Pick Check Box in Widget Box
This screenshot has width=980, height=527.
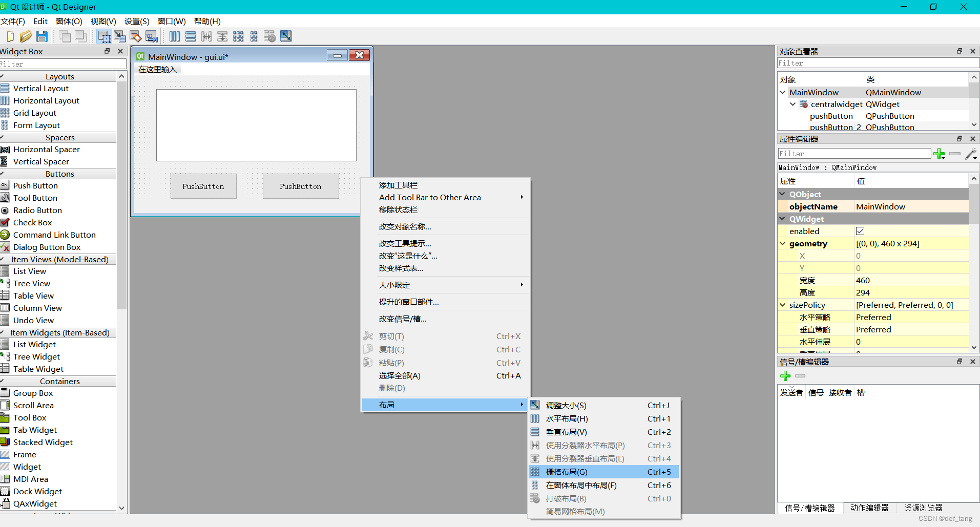[x=32, y=222]
